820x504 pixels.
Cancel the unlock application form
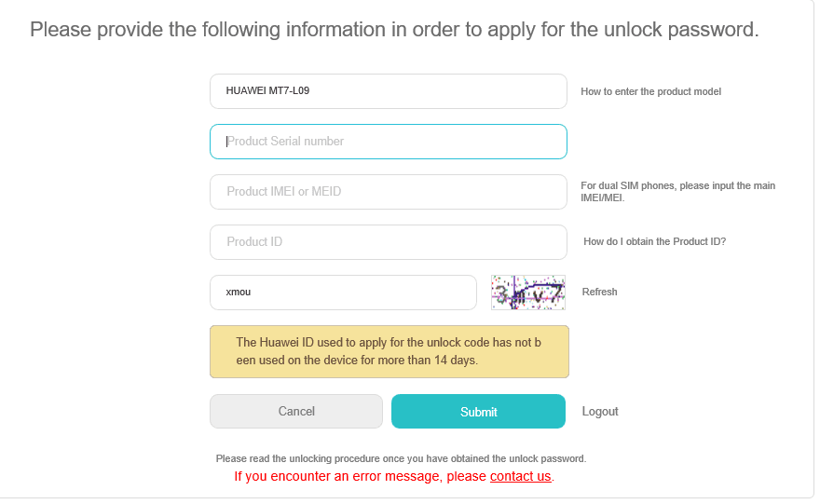coord(296,412)
